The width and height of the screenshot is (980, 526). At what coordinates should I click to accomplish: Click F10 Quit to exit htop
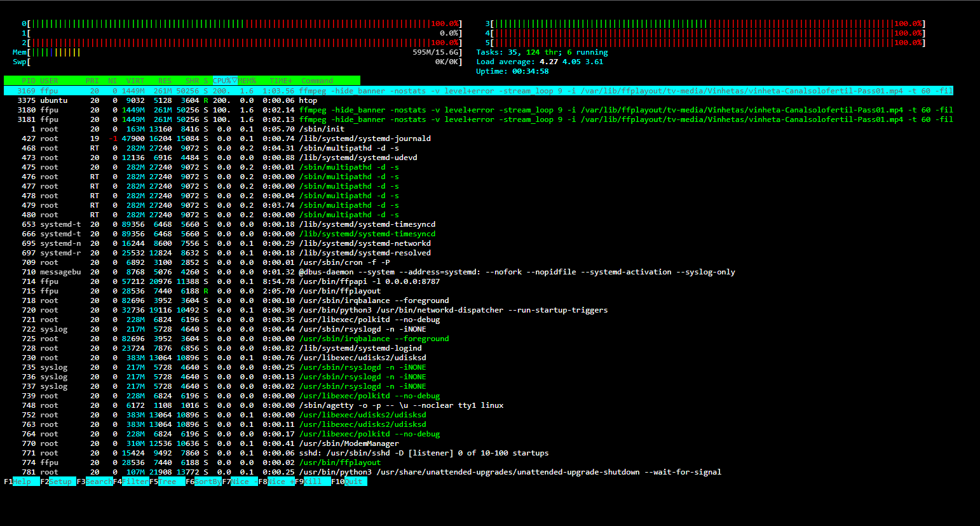354,482
